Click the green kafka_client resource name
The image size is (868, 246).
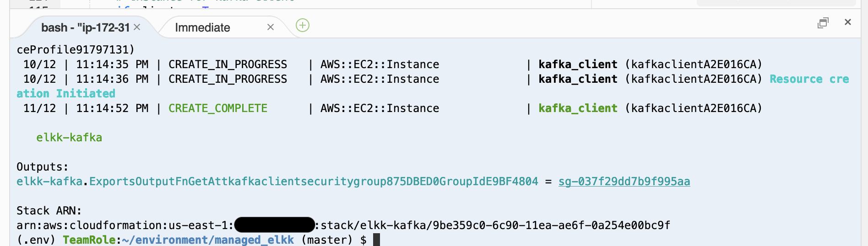(578, 108)
